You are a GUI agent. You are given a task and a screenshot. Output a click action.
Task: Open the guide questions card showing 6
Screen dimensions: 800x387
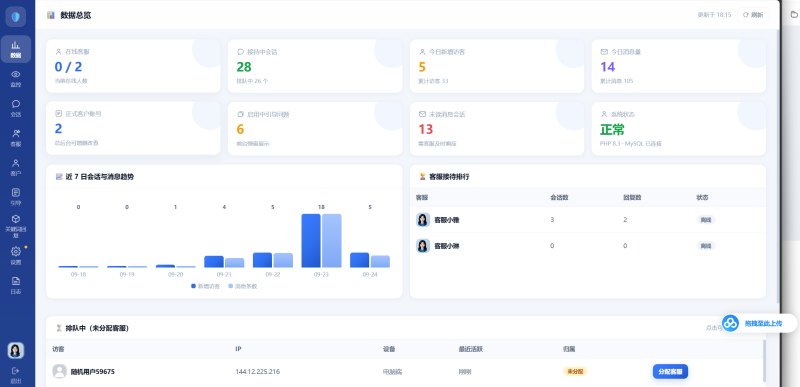tap(315, 128)
